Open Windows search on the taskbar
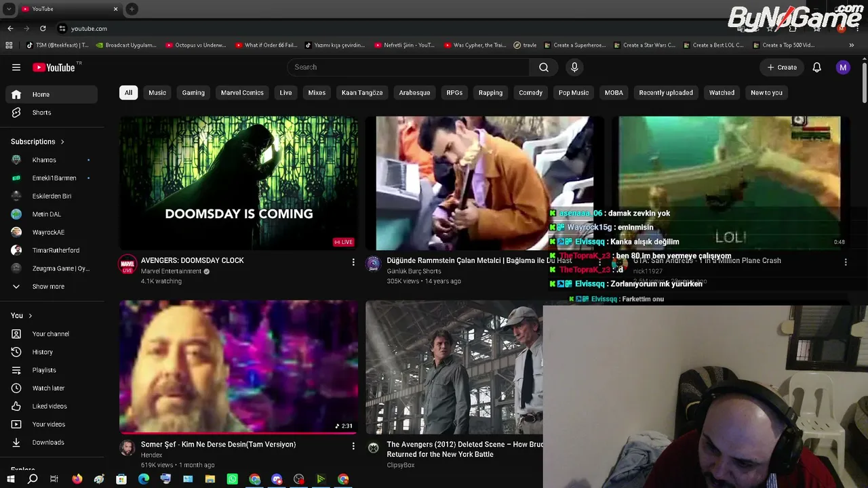This screenshot has height=488, width=868. tap(33, 479)
